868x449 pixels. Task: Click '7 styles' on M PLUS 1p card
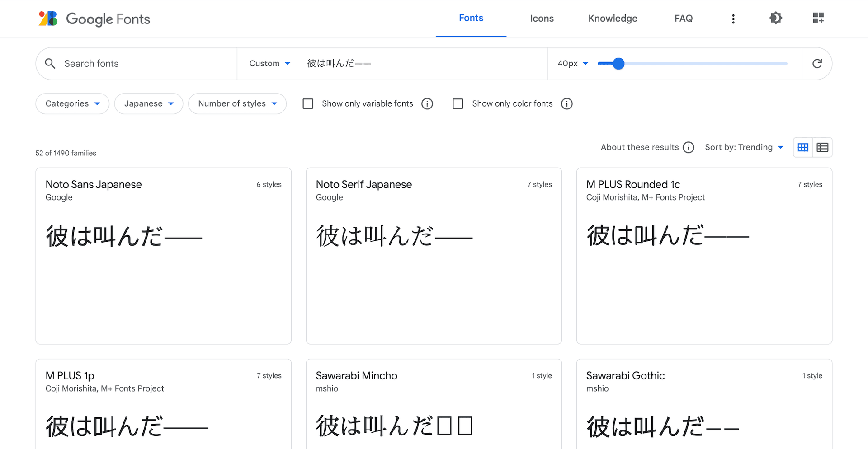(x=269, y=375)
